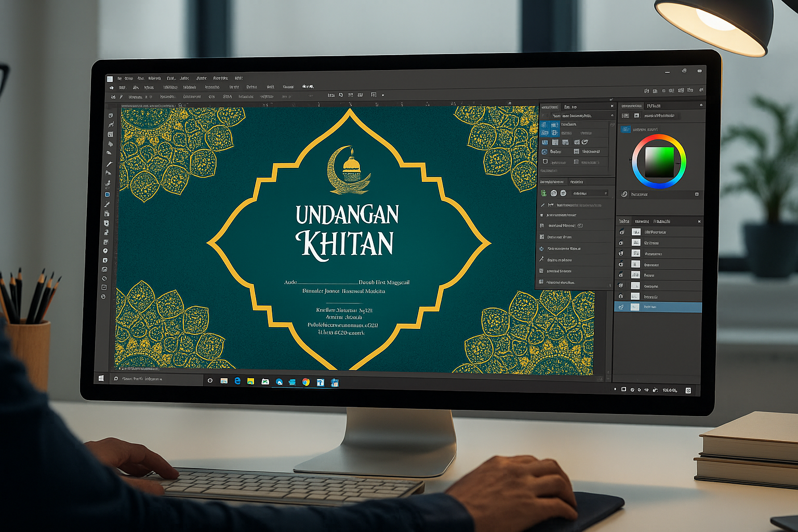The height and width of the screenshot is (532, 798).
Task: Select the topmost tool in left toolbar
Action: (110, 115)
